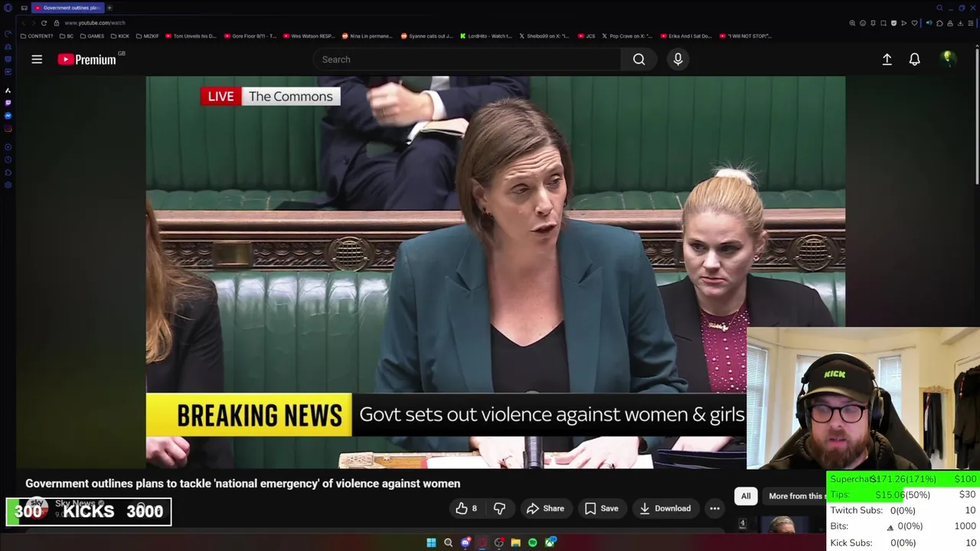Open the account avatar menu
Viewport: 980px width, 551px height.
coord(948,59)
